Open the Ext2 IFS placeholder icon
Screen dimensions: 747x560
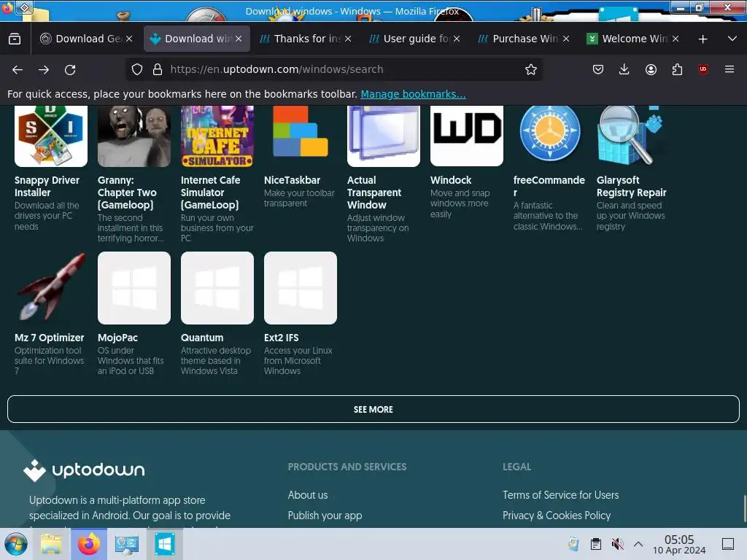pyautogui.click(x=300, y=288)
